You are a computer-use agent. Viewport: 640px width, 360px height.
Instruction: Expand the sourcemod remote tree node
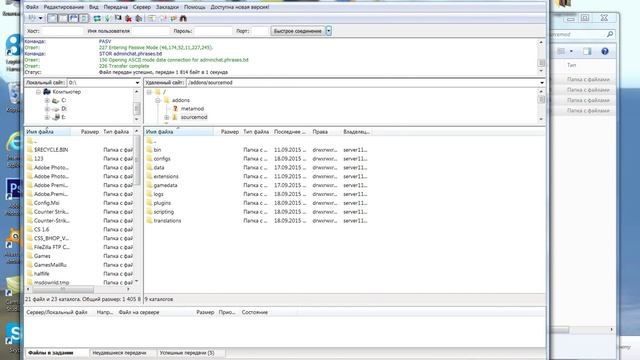(167, 117)
